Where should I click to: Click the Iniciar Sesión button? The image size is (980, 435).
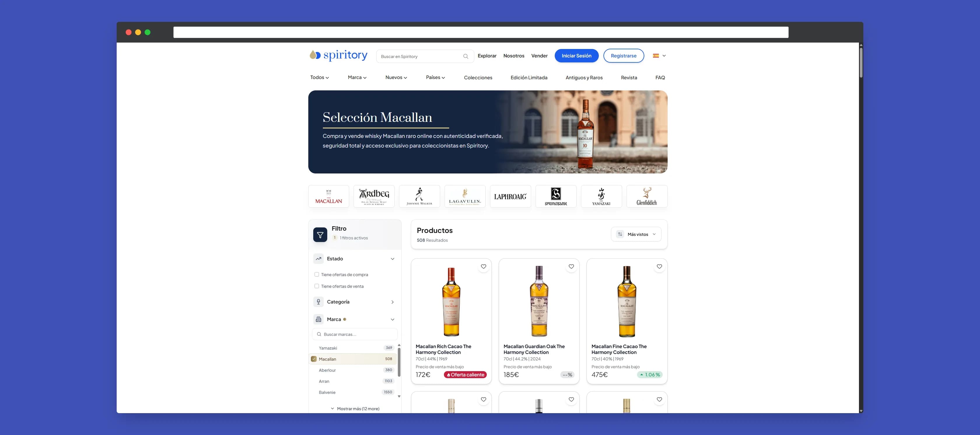pyautogui.click(x=576, y=55)
